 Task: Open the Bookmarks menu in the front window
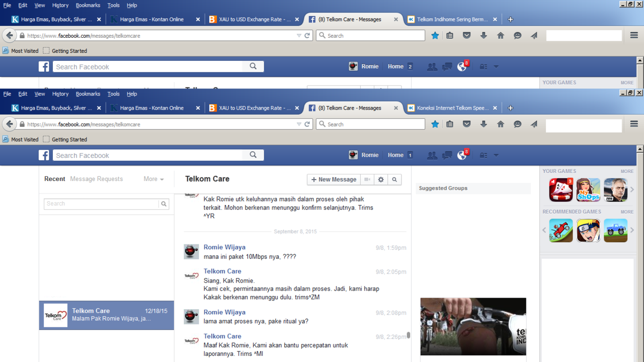[x=88, y=94]
